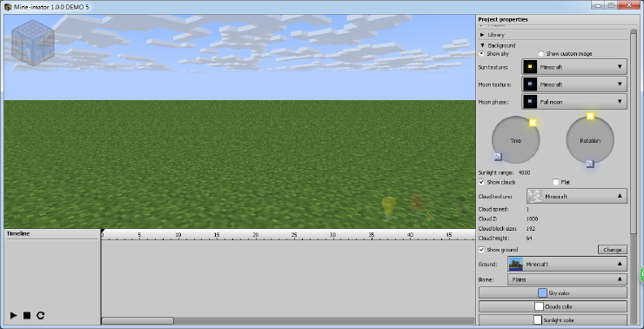Click the Change button next to Show ground

(x=613, y=250)
